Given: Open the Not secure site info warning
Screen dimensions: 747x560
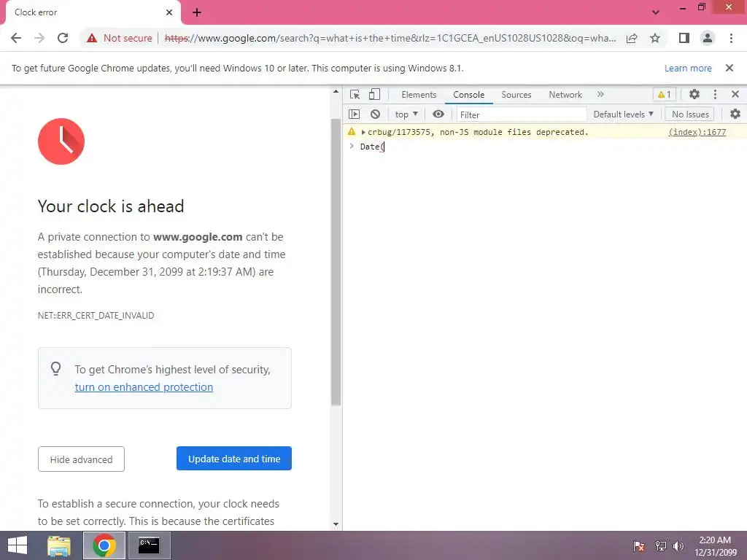Looking at the screenshot, I should [x=119, y=38].
